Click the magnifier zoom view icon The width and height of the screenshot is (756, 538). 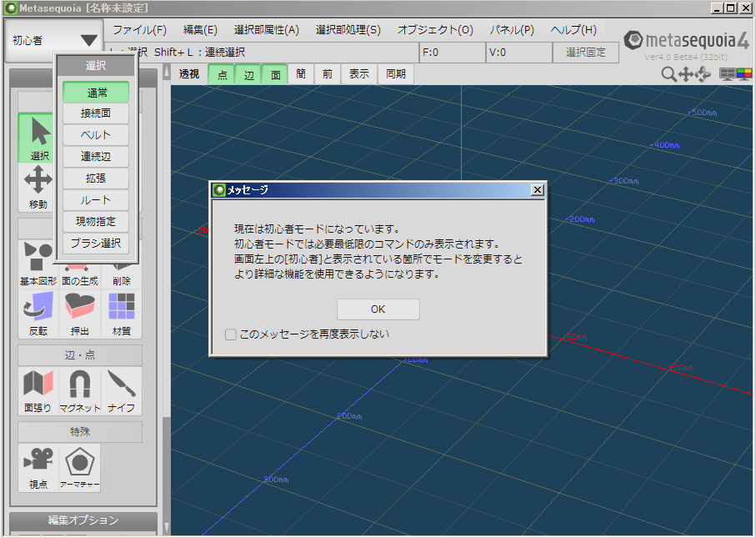click(668, 74)
